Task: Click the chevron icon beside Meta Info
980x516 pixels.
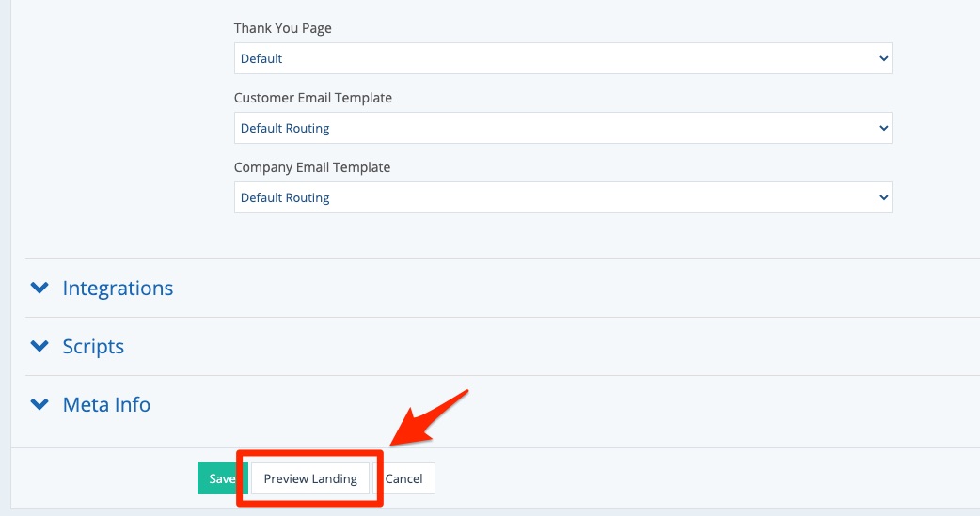Action: click(40, 404)
